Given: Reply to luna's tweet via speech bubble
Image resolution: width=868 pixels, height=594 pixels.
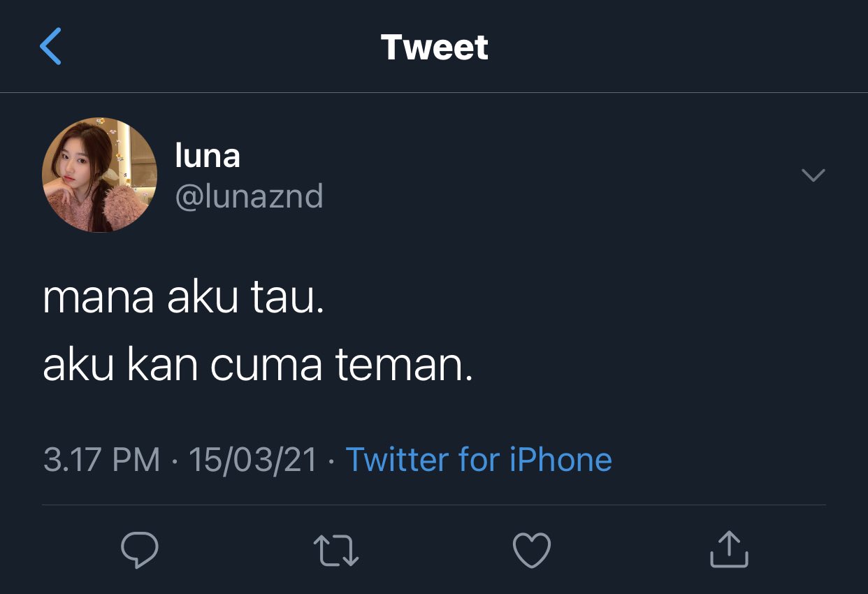Looking at the screenshot, I should coord(140,549).
